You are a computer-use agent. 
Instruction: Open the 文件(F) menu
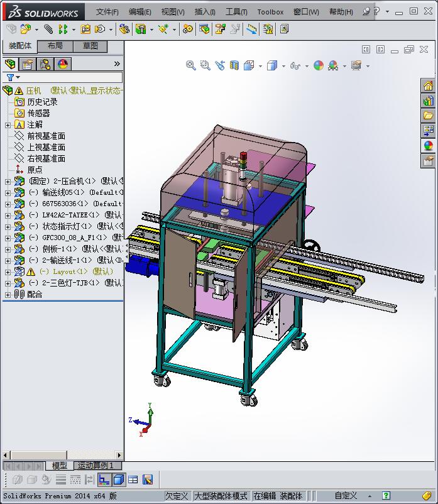pos(107,12)
